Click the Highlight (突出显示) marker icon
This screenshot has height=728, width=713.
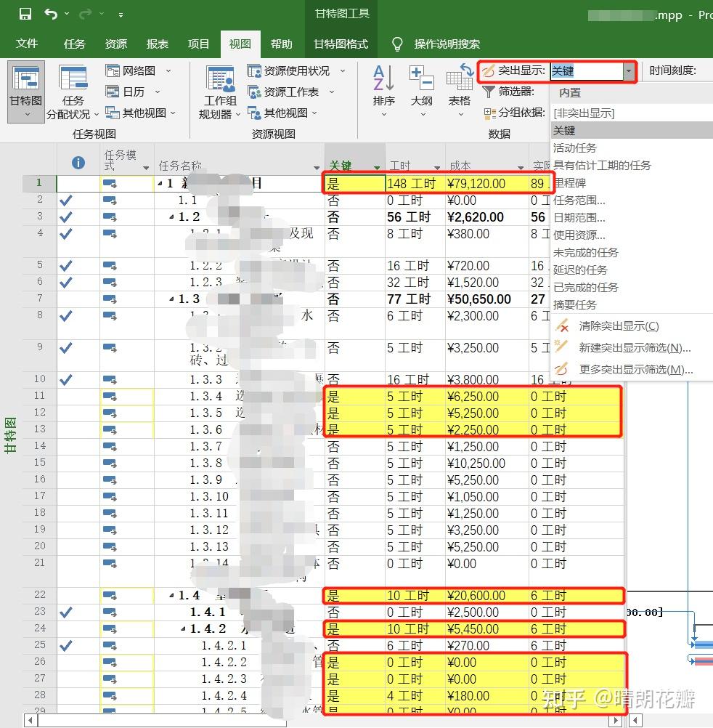pos(488,70)
